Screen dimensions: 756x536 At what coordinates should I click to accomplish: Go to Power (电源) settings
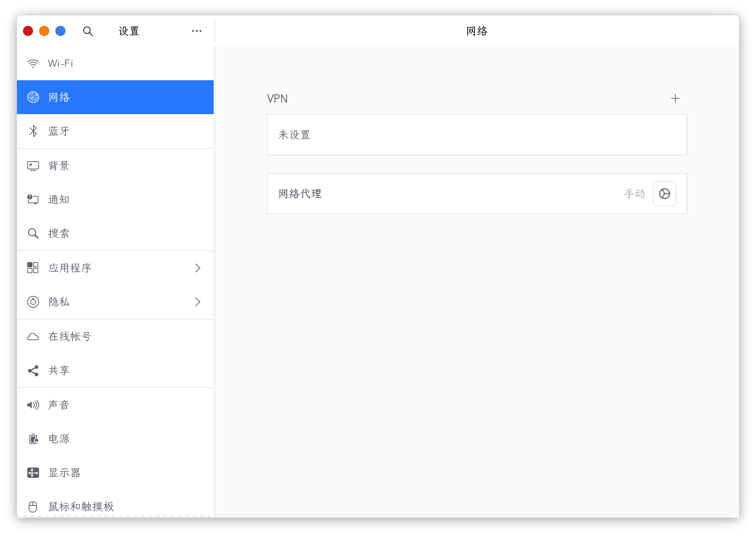(x=59, y=439)
